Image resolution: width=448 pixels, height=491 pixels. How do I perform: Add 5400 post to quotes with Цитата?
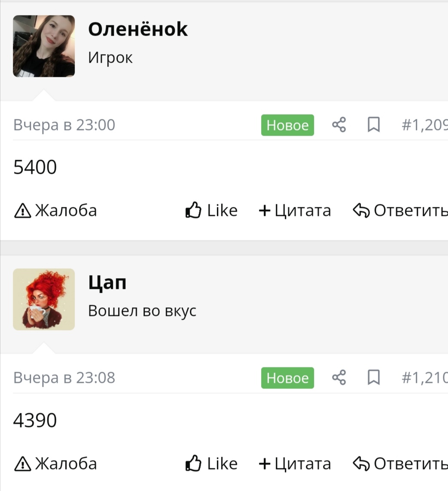pyautogui.click(x=295, y=210)
